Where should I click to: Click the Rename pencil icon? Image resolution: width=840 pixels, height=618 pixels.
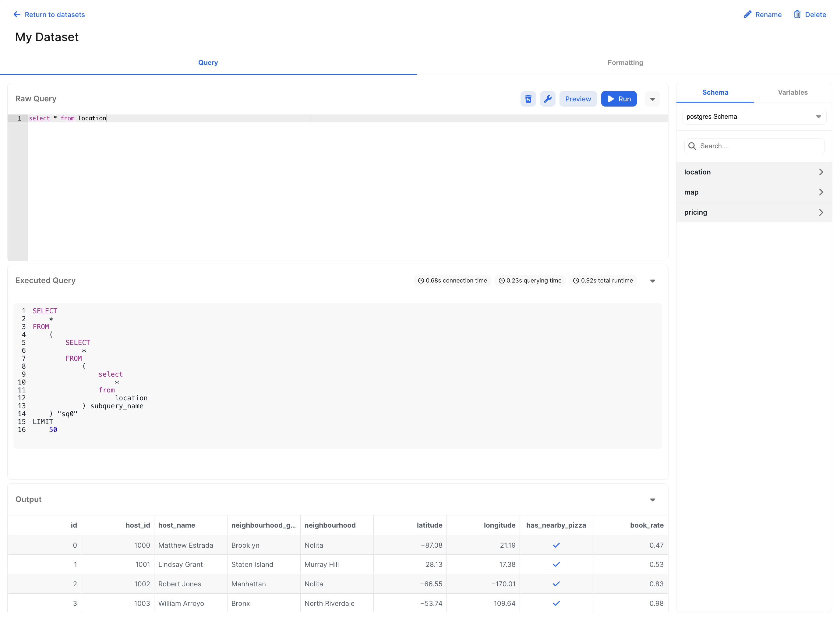tap(747, 15)
